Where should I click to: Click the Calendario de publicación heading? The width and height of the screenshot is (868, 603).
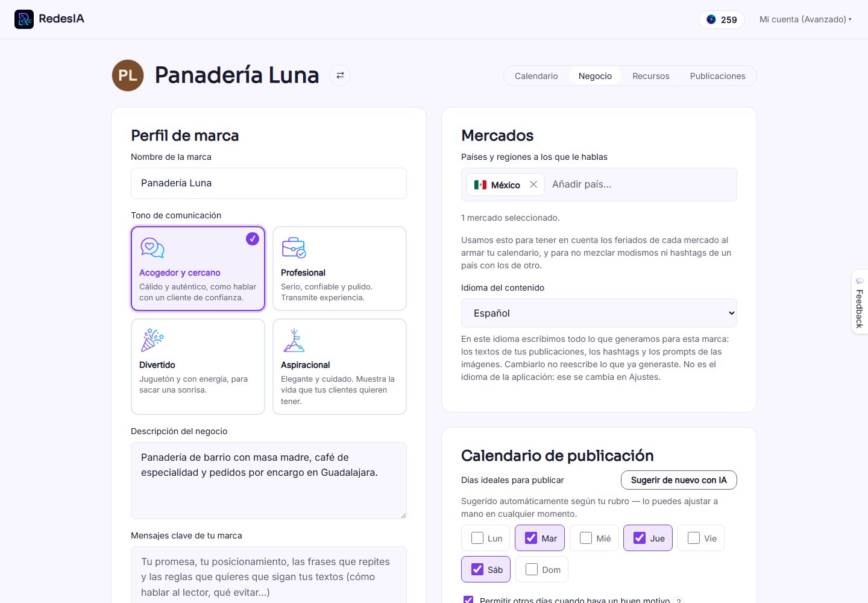557,455
